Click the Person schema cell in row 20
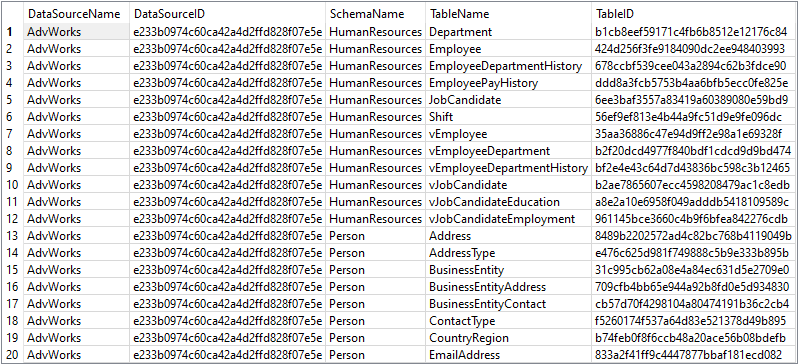 (376, 355)
